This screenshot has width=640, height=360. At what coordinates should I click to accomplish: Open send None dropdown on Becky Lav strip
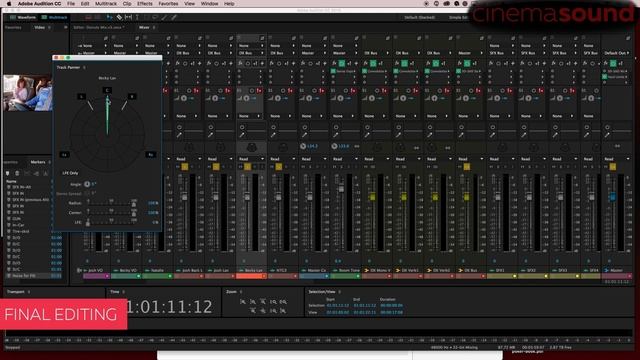coord(251,116)
